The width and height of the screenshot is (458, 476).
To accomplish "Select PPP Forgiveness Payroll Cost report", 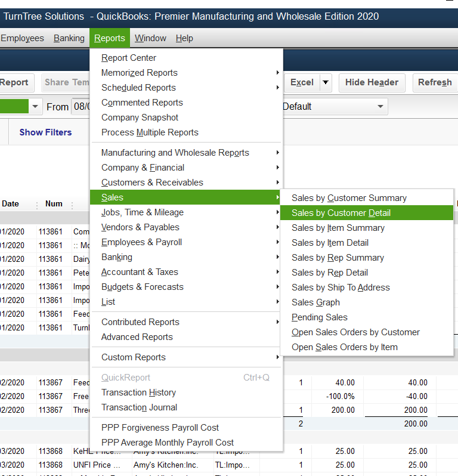I will pyautogui.click(x=160, y=428).
